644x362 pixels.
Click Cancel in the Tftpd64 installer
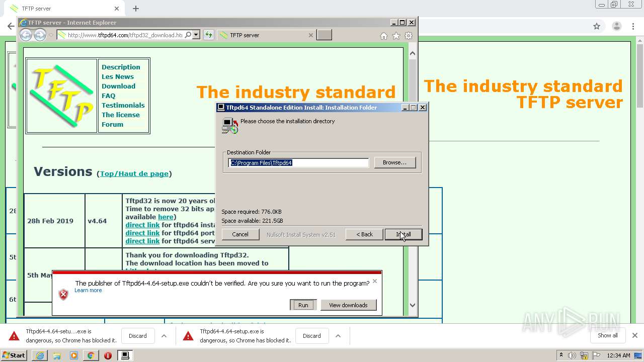240,234
